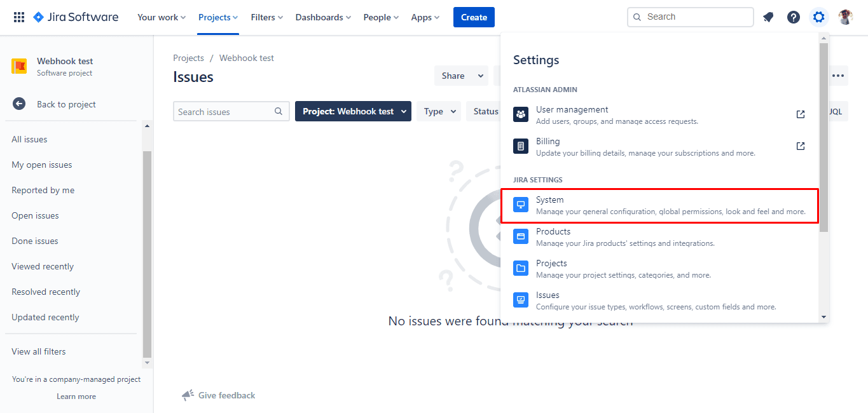Open the app switcher grid icon

[19, 17]
